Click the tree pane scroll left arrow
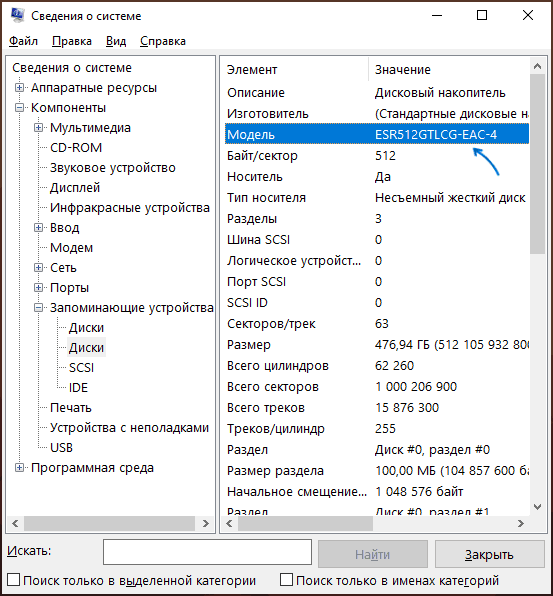Screen dimensions: 553x596 [15, 523]
